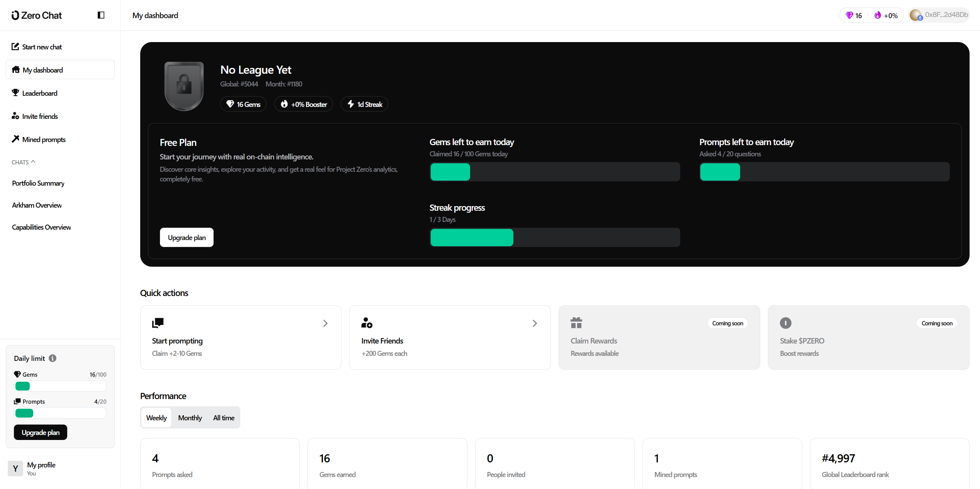Image resolution: width=980 pixels, height=489 pixels.
Task: Open Start prompting card chevron
Action: 325,323
